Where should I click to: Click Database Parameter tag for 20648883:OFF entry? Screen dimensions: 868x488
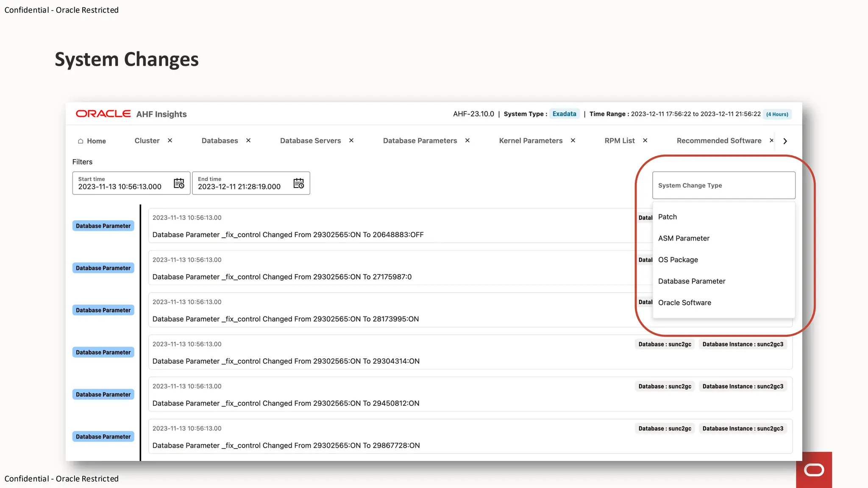(103, 226)
